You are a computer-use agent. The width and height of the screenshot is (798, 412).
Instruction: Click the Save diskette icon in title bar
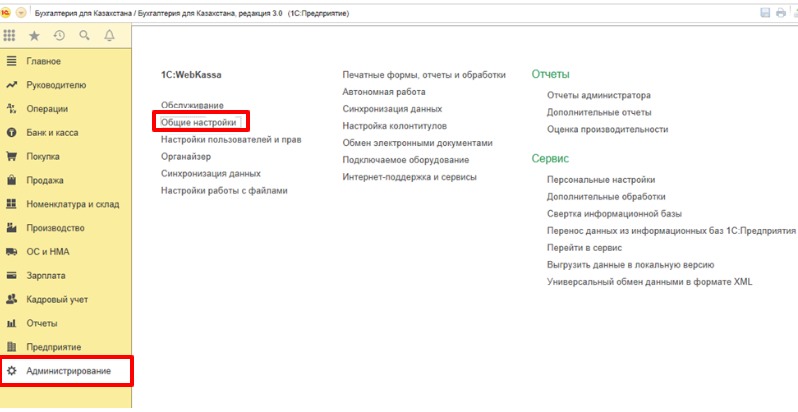coord(765,13)
